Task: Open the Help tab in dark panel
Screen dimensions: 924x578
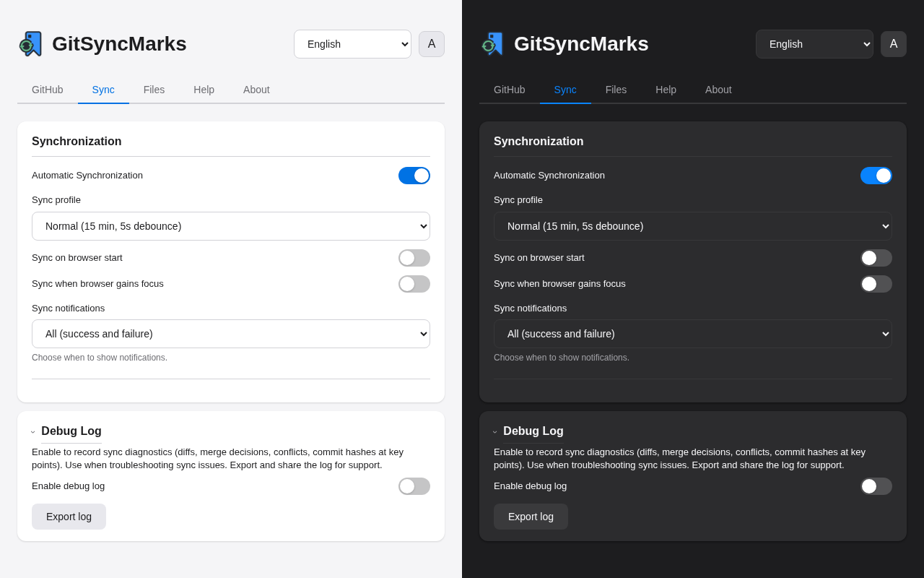Action: (x=666, y=90)
